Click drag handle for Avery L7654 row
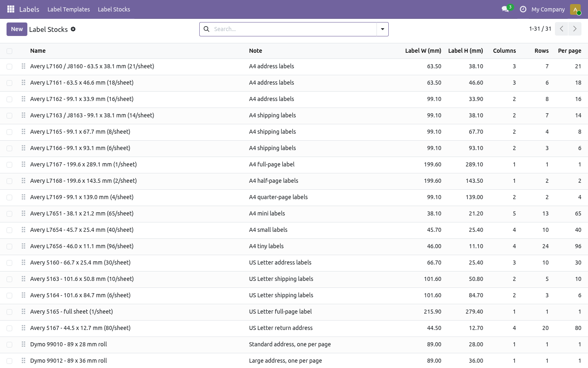Viewport: 588px width, 368px height. click(x=23, y=230)
